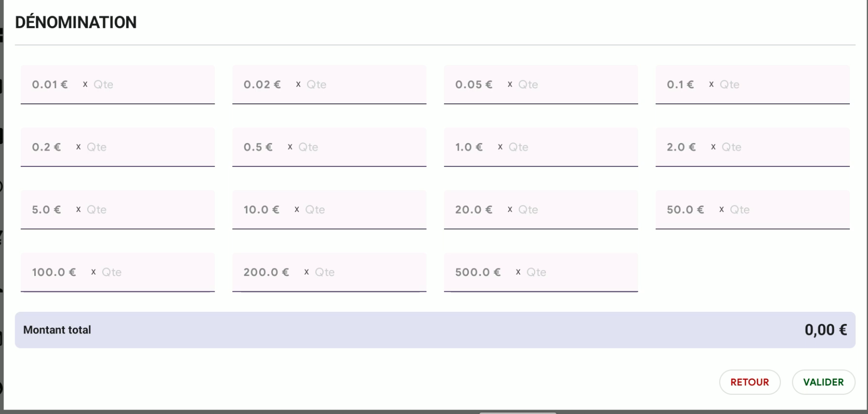
Task: Confirm with the green VALIDER button
Action: pos(823,382)
